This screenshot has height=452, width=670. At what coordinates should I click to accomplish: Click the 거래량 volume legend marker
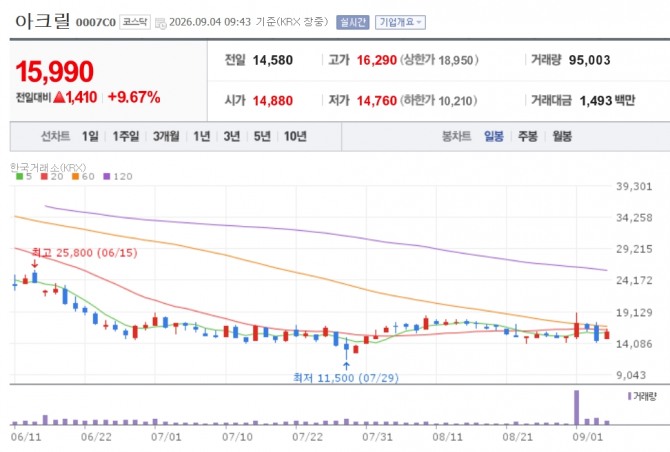click(x=629, y=396)
